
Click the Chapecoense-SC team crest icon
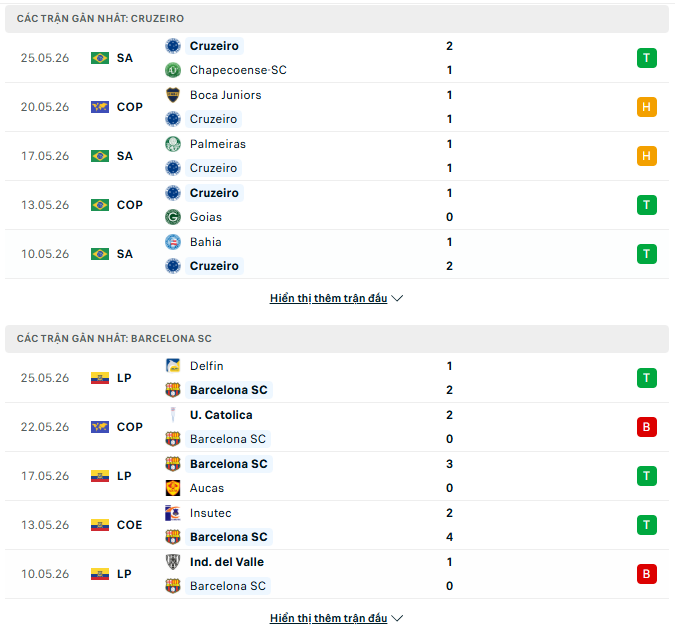click(173, 70)
